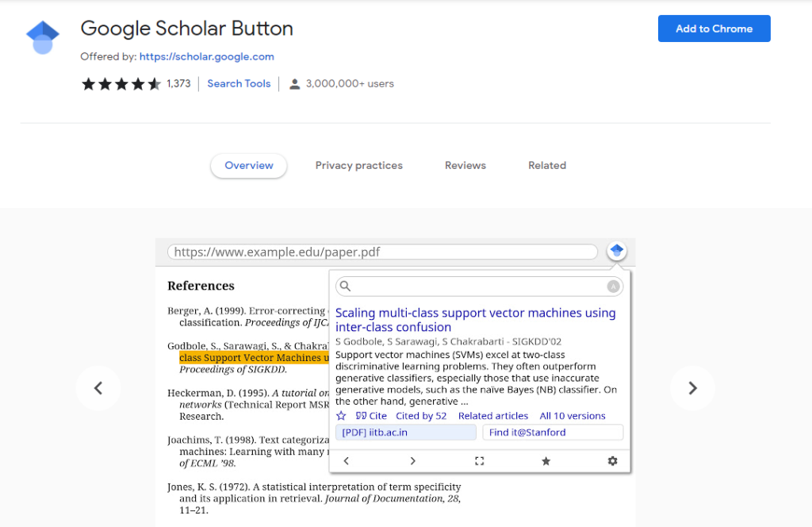Switch to the Overview tab

(249, 166)
